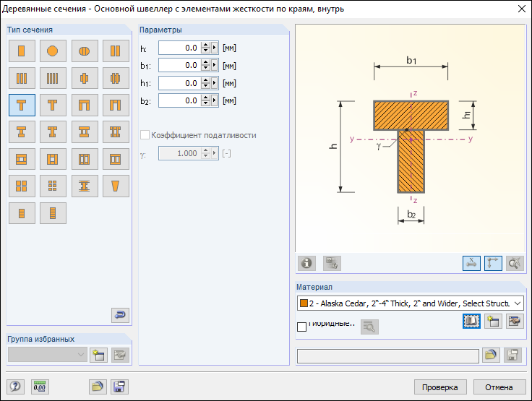Choose the split circle section type
Screen dimensions: 532x401
[x=85, y=51]
